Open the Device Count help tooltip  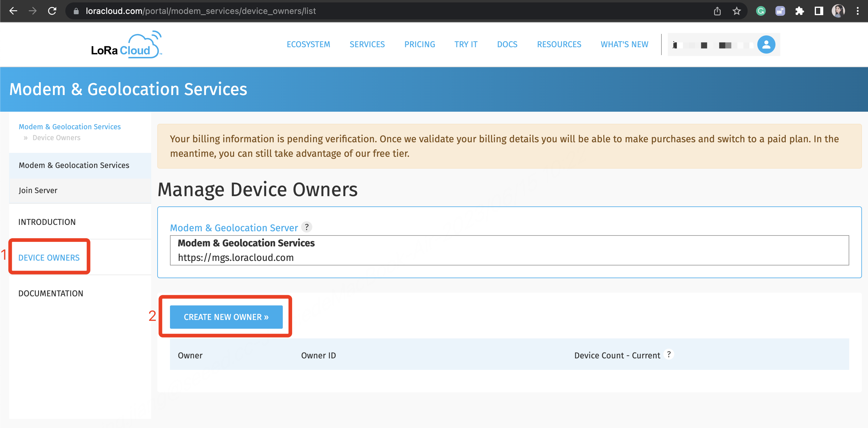(x=669, y=354)
